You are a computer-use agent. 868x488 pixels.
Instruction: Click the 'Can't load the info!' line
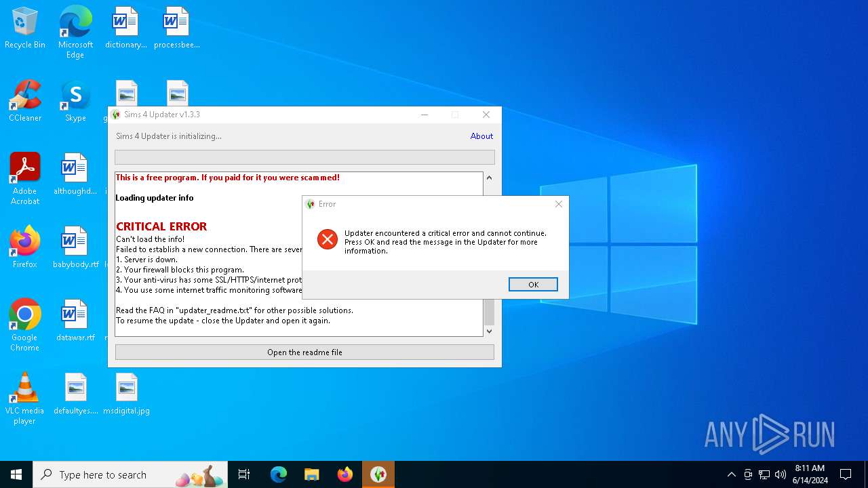[150, 239]
